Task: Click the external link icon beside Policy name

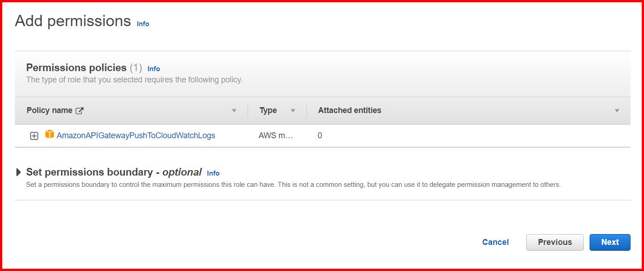Action: (80, 110)
